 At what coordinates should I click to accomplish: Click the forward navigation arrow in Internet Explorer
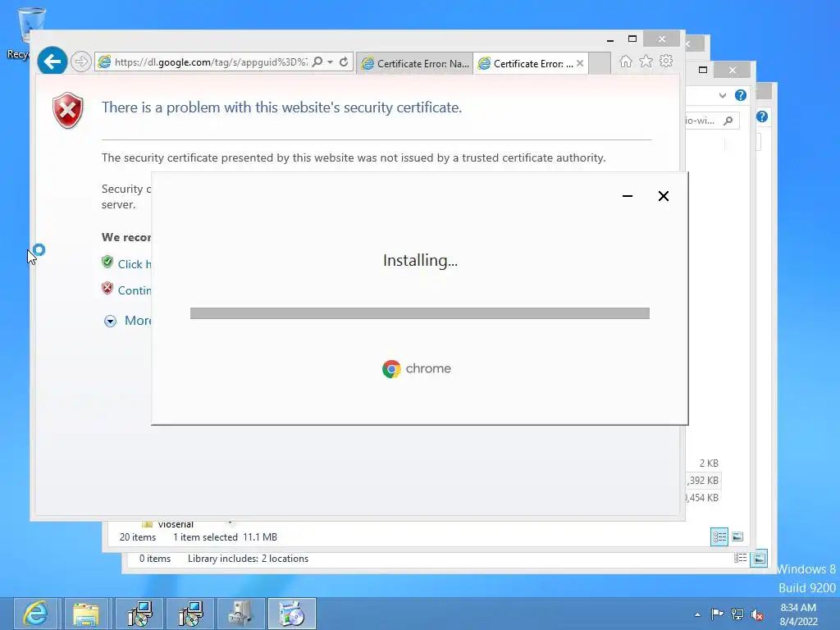pyautogui.click(x=81, y=62)
